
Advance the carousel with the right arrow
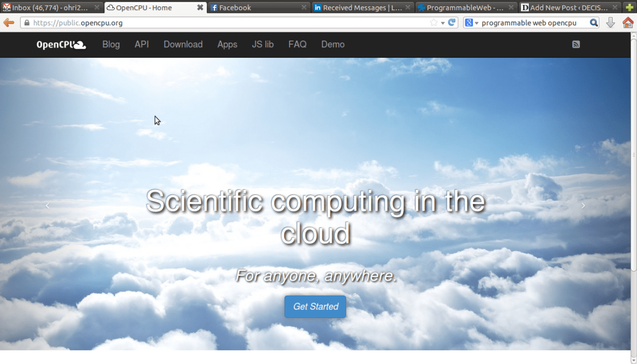[x=583, y=205]
